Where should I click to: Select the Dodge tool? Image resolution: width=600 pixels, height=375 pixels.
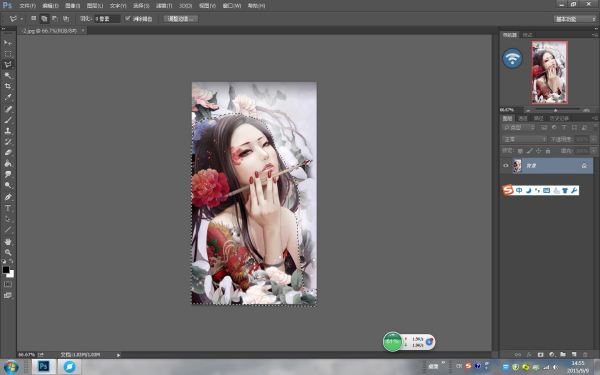[x=8, y=185]
